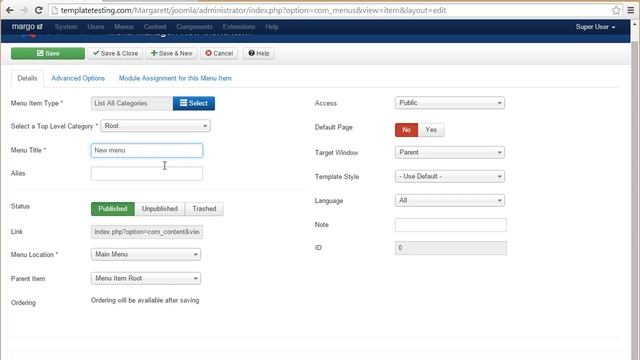The image size is (640, 360).
Task: Open the Target Window dropdown
Action: point(450,152)
